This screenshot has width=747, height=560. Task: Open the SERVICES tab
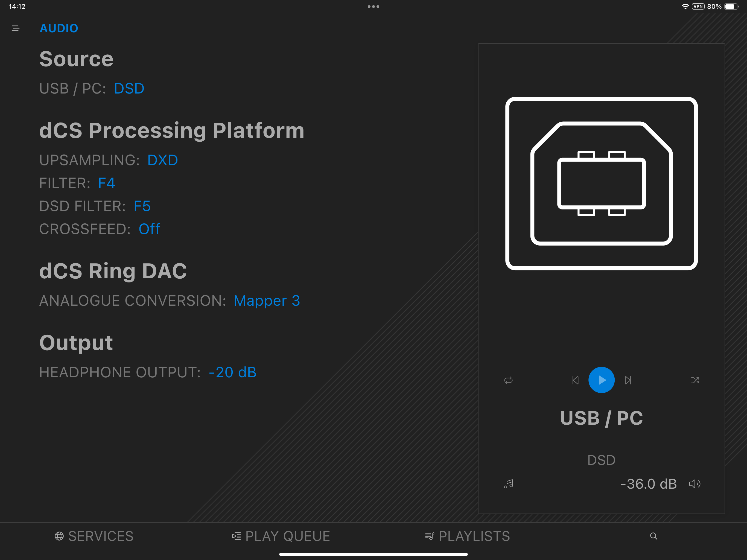pyautogui.click(x=94, y=536)
